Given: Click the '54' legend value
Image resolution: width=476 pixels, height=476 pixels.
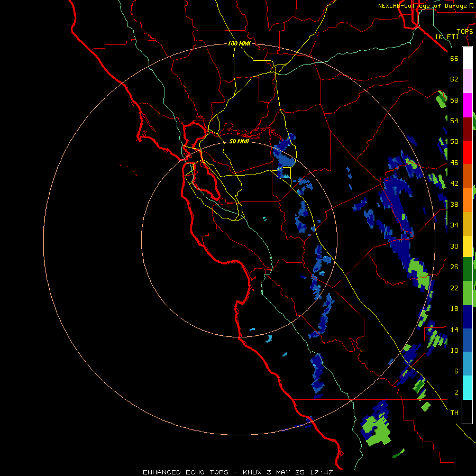Looking at the screenshot, I should point(454,121).
